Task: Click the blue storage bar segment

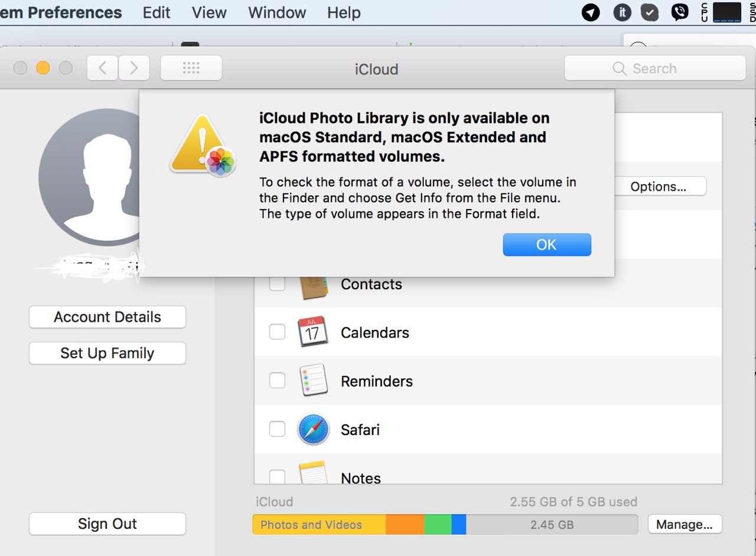Action: point(459,524)
